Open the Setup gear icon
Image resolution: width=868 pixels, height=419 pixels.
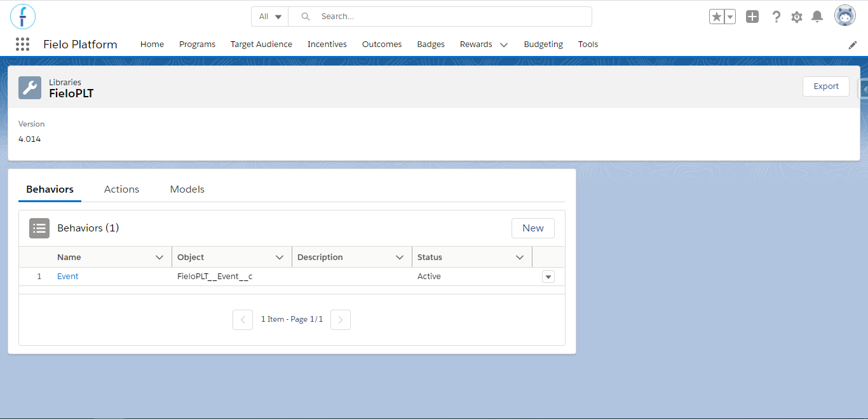tap(797, 17)
